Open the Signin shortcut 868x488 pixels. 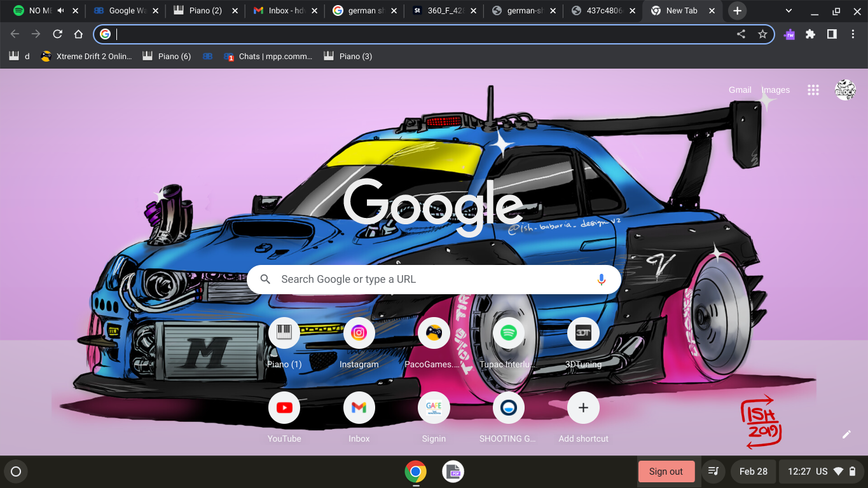coord(434,417)
